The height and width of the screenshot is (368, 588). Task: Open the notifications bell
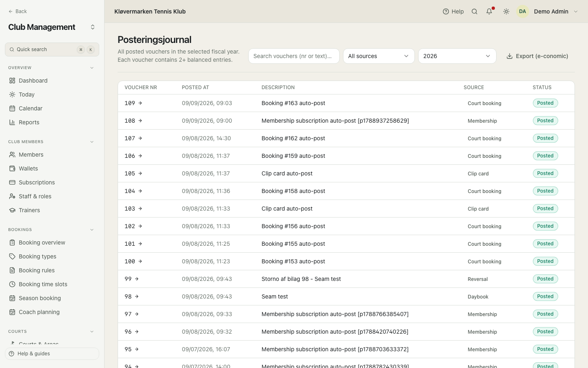(489, 11)
